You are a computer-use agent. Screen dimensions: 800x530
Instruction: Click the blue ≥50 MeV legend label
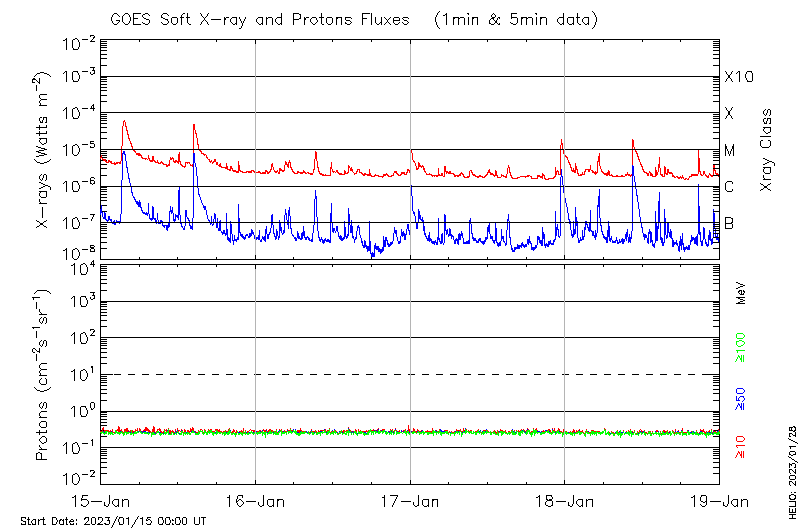point(741,398)
